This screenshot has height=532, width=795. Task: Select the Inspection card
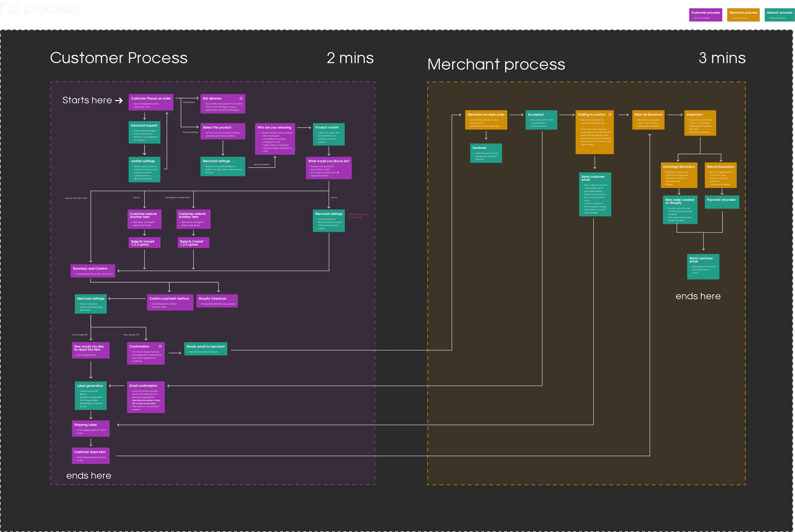[700, 123]
